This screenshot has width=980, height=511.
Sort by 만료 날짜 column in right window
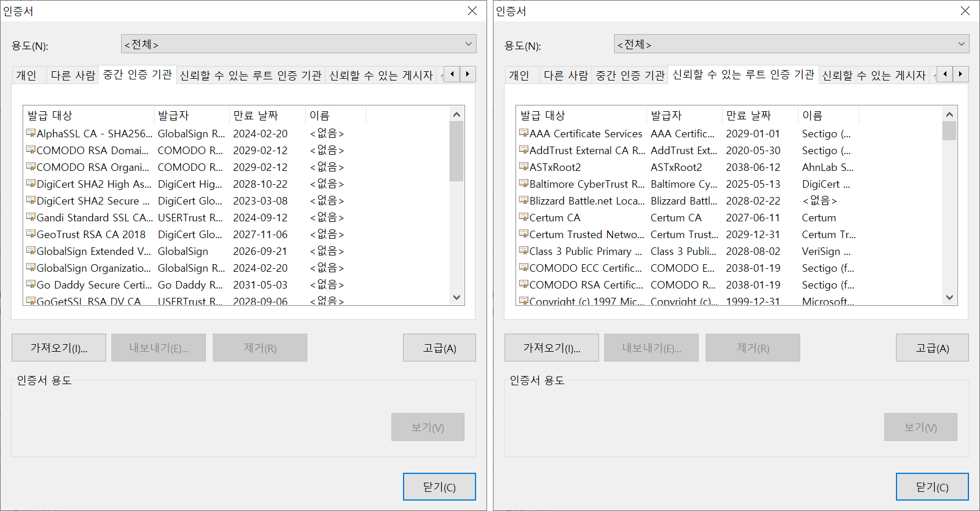point(760,115)
